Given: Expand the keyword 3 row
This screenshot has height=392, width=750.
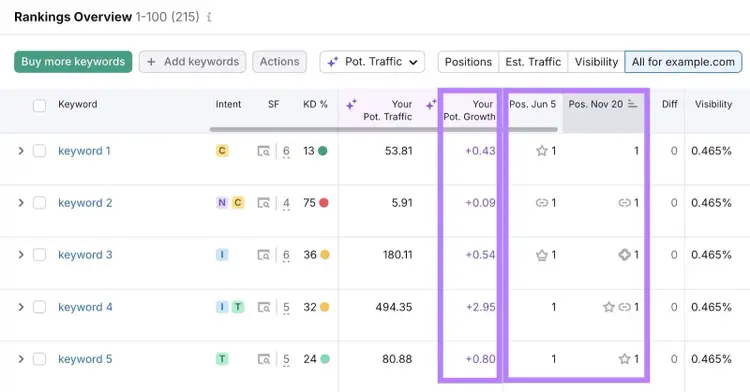Looking at the screenshot, I should coord(21,255).
